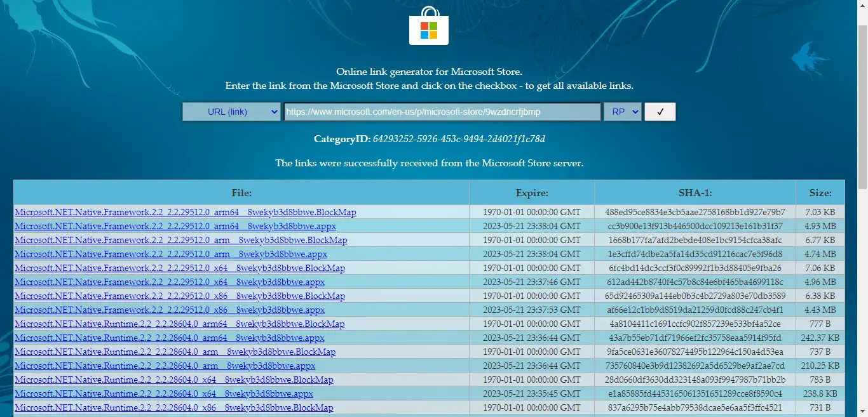Open Native.Framework 29512.0 arm BlockMap link

[181, 240]
